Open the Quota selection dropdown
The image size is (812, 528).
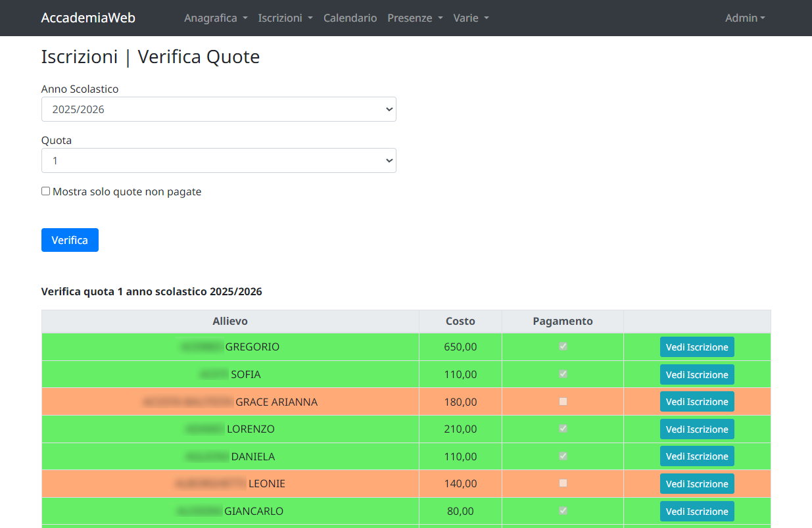tap(218, 160)
